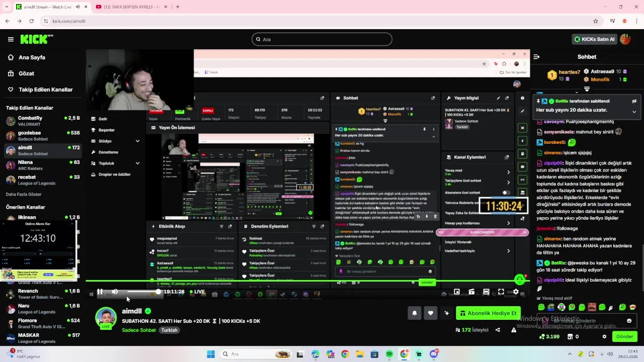Reload the Kick page
644x362 pixels.
[31, 21]
